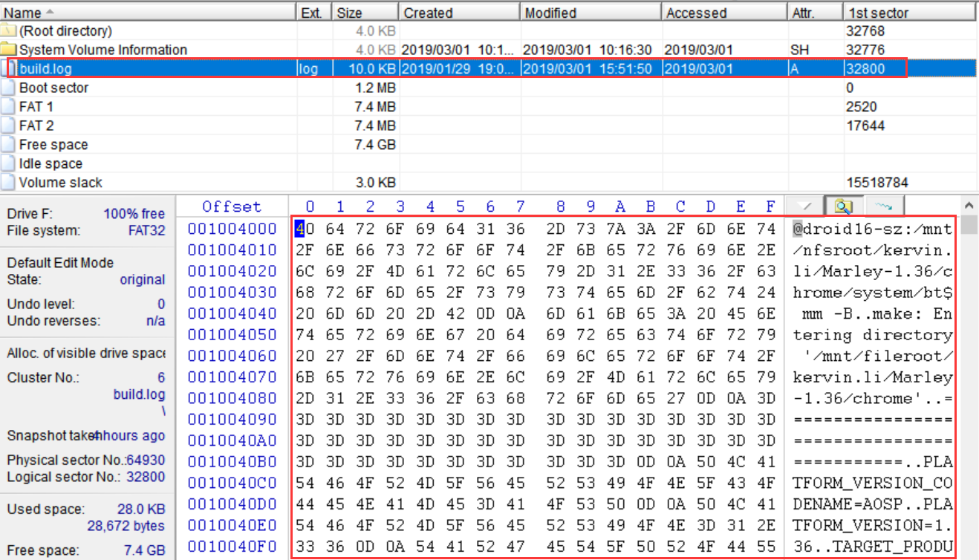Click the 10.0 KB size of build.log

point(373,69)
